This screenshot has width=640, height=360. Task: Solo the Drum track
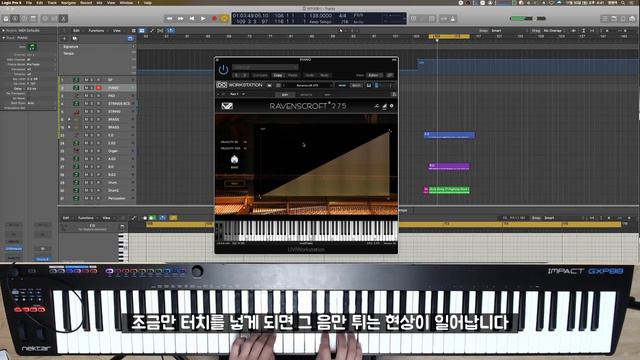(92, 182)
